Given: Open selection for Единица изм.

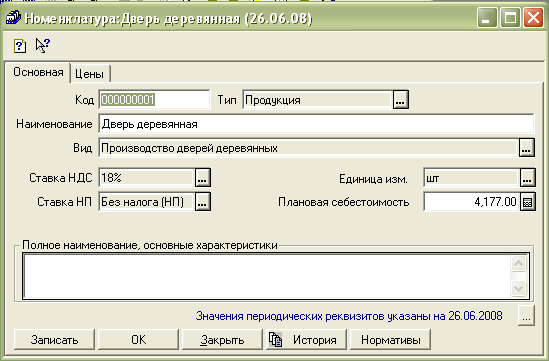Looking at the screenshot, I should click(x=527, y=178).
